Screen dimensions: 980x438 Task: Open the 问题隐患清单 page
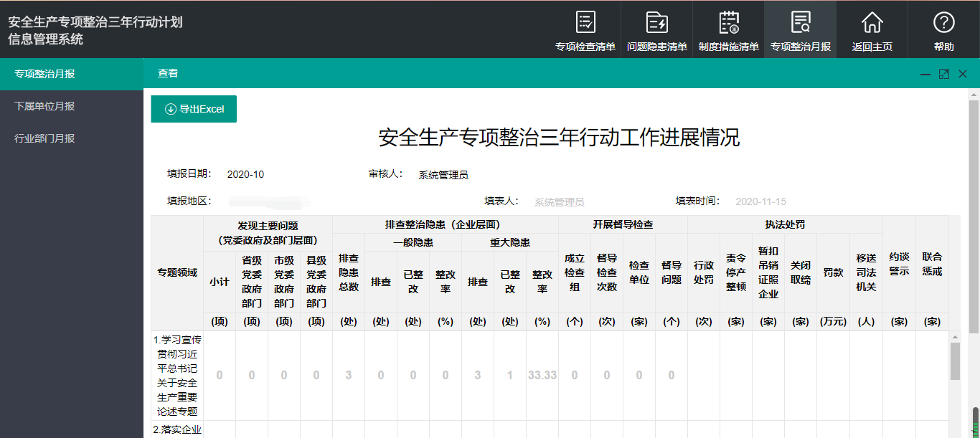coord(656,29)
